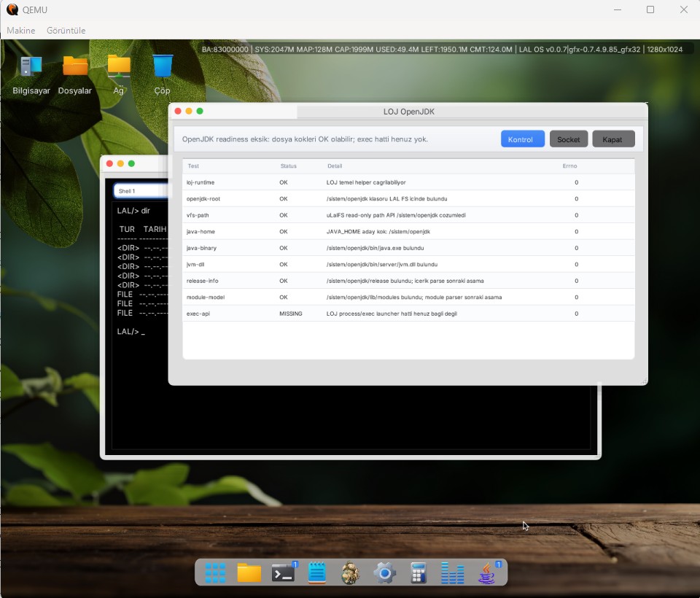Open the app grid launcher in the dock
Image resolution: width=700 pixels, height=598 pixels.
(215, 572)
